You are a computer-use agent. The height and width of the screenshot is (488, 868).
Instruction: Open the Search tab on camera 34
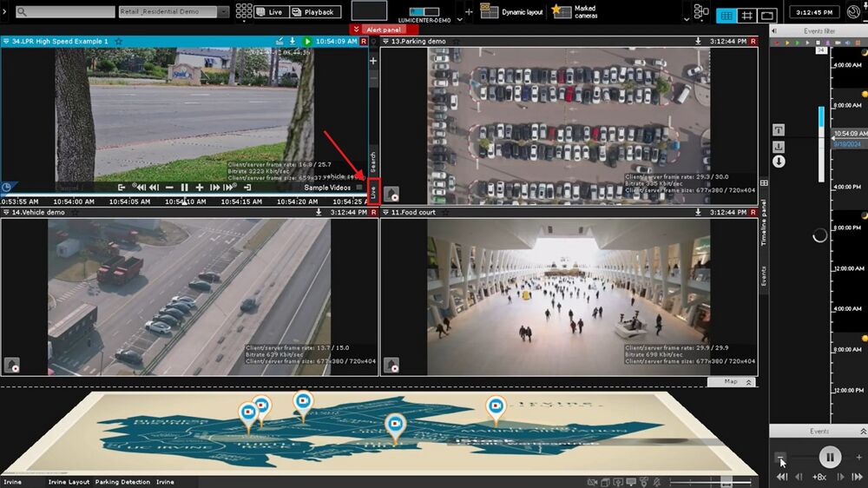click(374, 162)
